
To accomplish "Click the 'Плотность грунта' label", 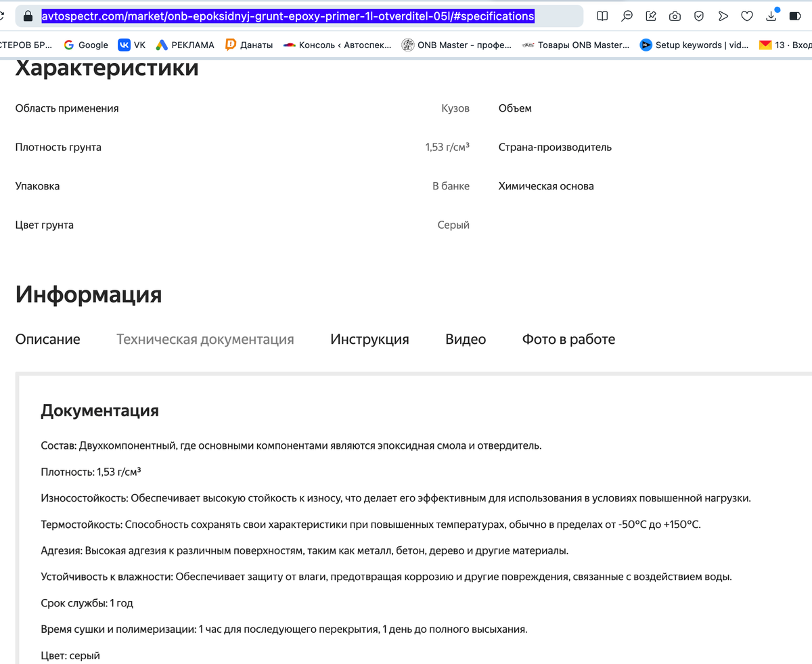I will [58, 147].
